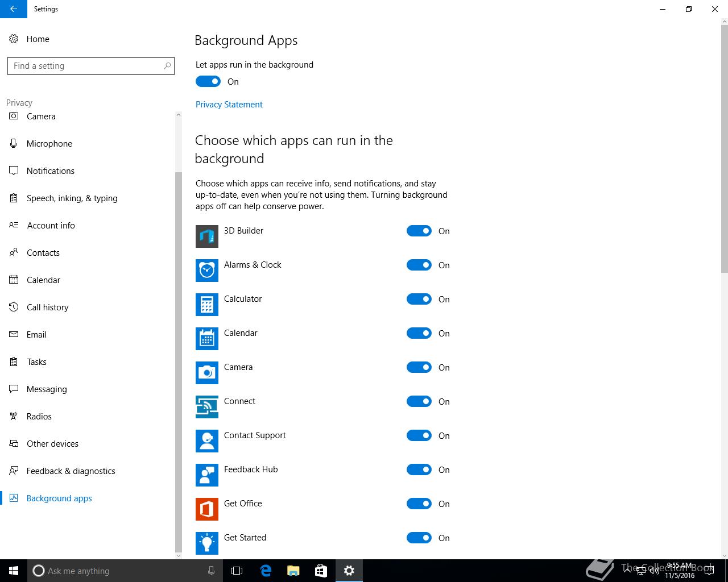
Task: Click the sidebar scrollbar thumb
Action: (179, 361)
